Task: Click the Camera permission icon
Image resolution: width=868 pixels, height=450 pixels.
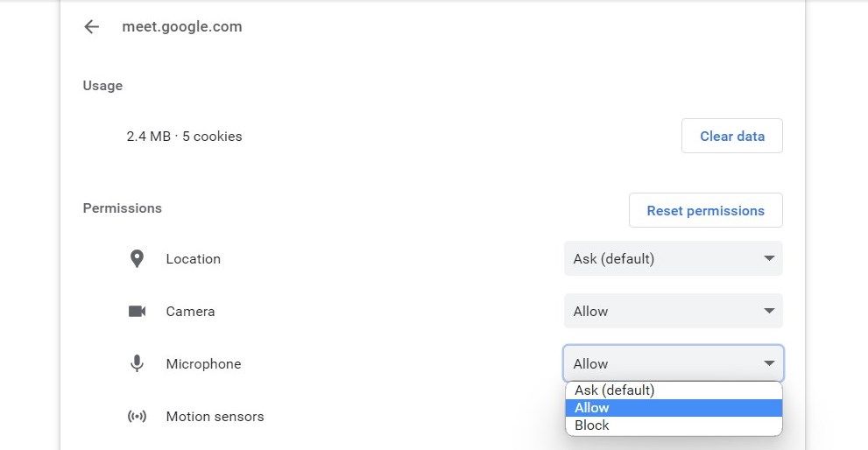Action: coord(137,312)
